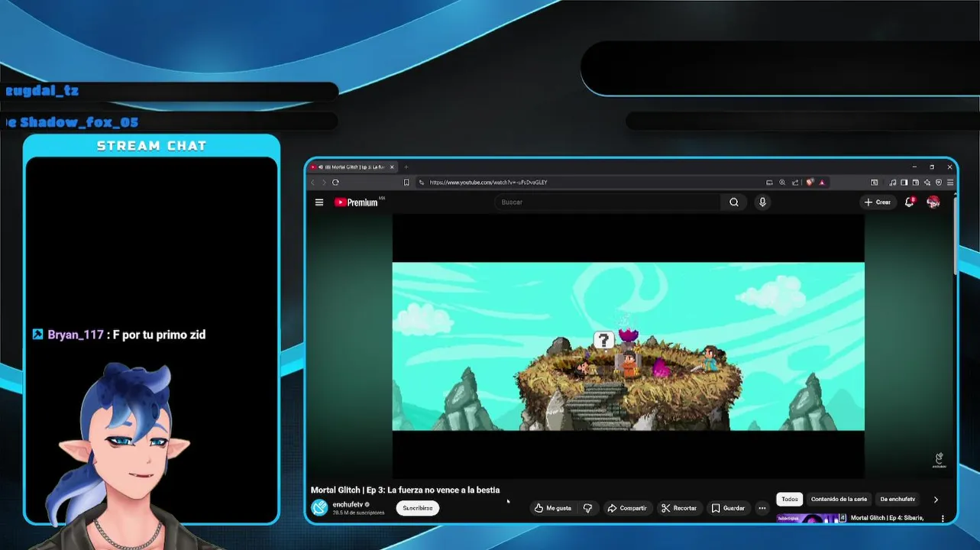
Task: Select the Mortal Glitch Ep 3 browser tab
Action: point(352,167)
